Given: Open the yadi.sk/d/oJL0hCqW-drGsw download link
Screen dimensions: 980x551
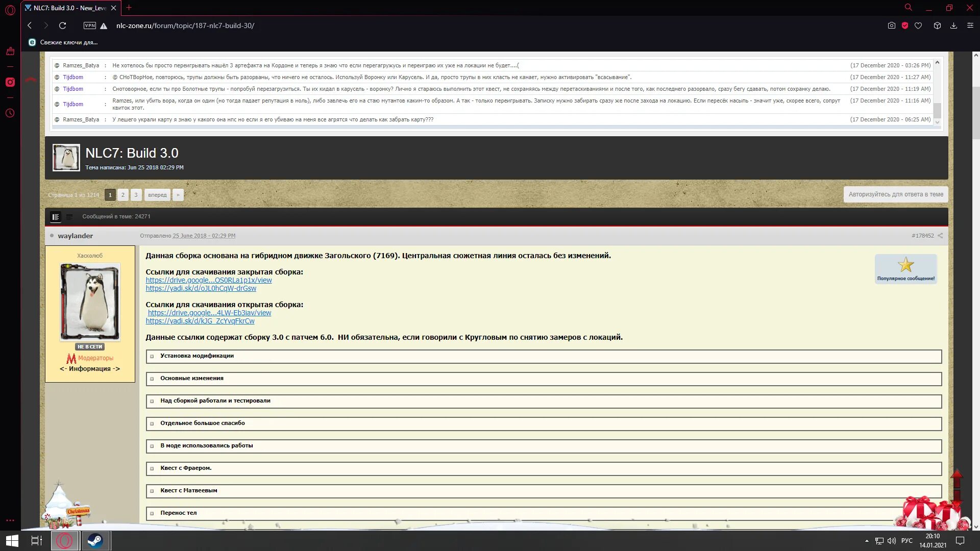Looking at the screenshot, I should pyautogui.click(x=201, y=288).
